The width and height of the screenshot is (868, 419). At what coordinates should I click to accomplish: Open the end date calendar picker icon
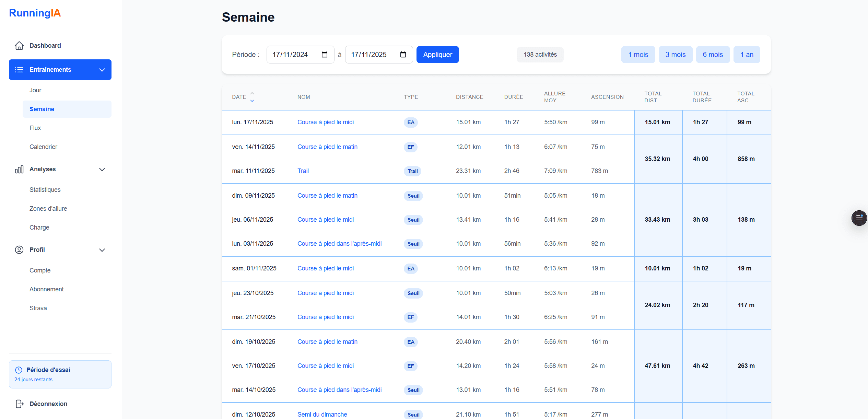point(403,55)
